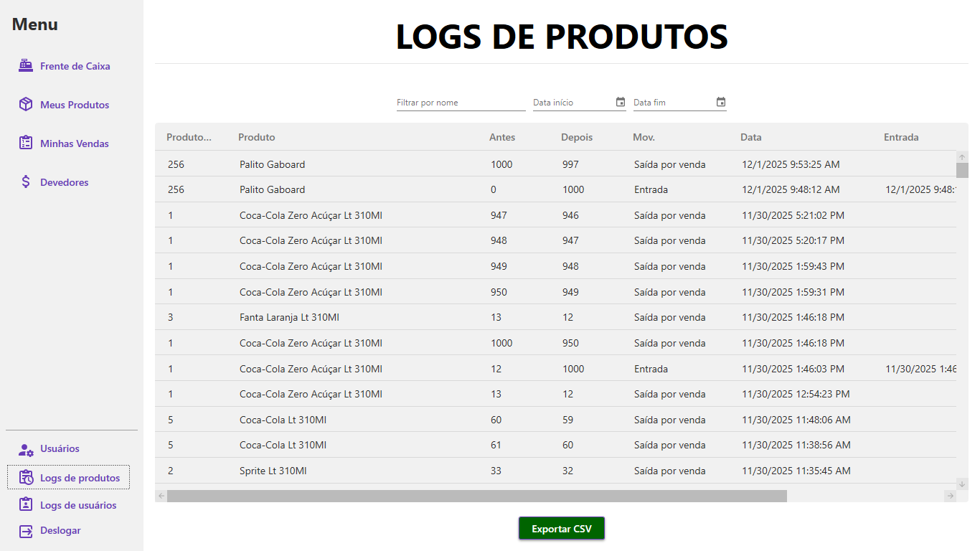Focus the Filtrar por nome field
Screen dimensions: 980x551
(461, 103)
